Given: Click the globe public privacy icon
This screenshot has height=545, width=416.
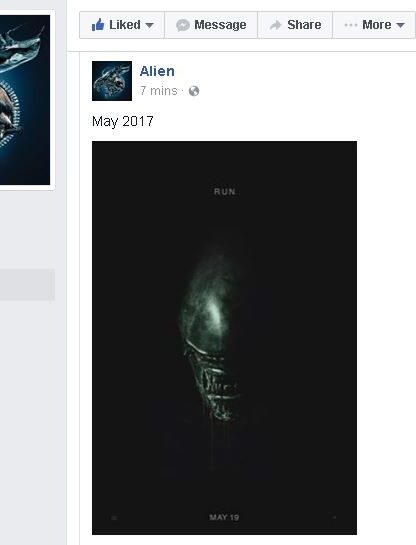Looking at the screenshot, I should (194, 91).
